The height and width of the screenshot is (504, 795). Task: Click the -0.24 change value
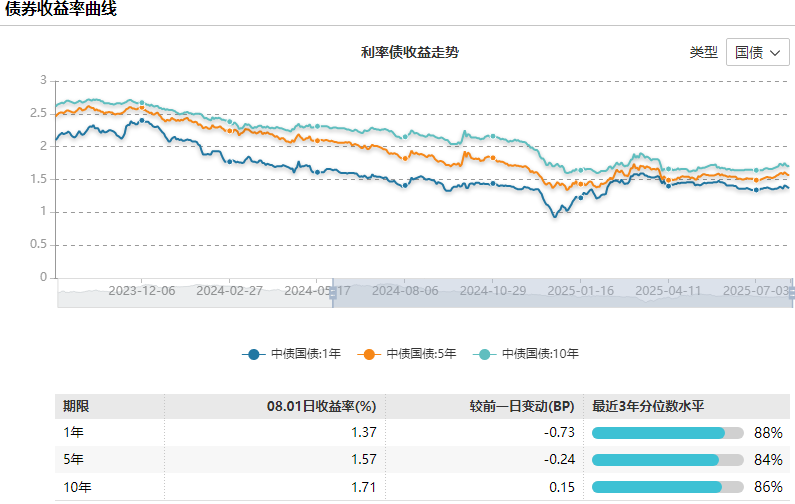coord(559,459)
